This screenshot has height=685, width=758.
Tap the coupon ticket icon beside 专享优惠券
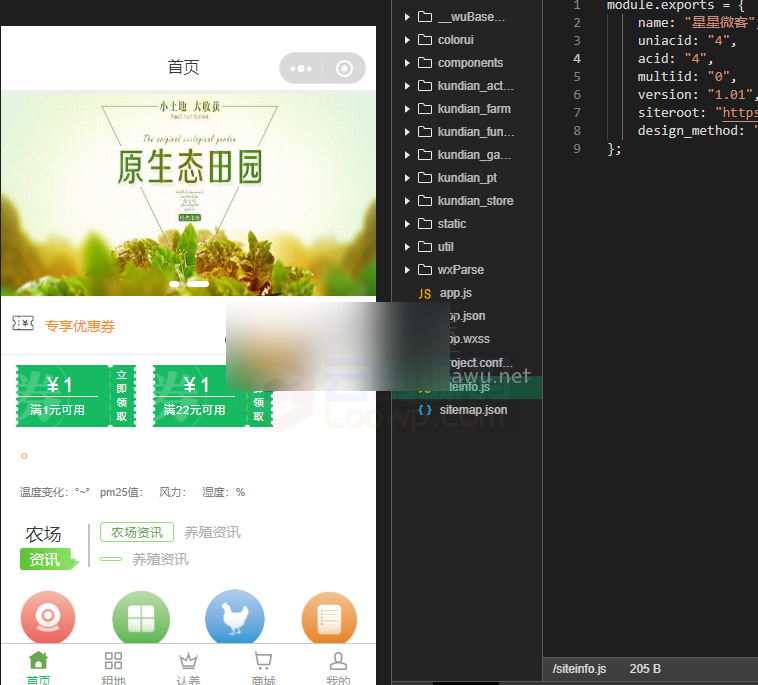coord(23,323)
